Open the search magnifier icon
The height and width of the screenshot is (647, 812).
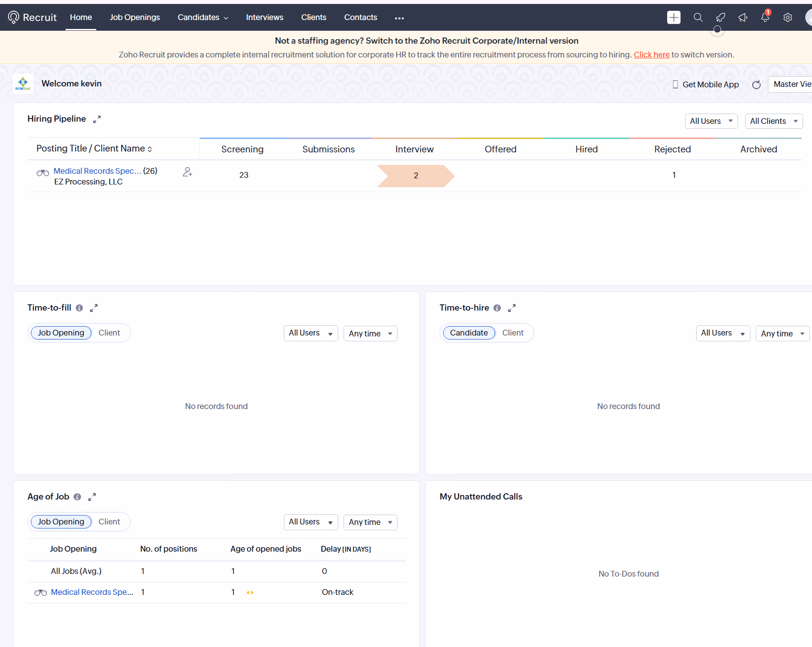[698, 17]
